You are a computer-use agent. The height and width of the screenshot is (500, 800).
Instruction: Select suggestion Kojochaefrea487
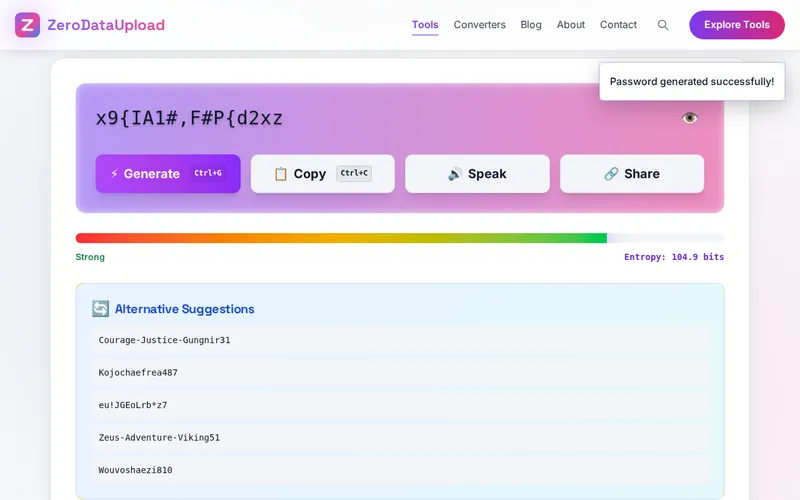click(x=400, y=372)
